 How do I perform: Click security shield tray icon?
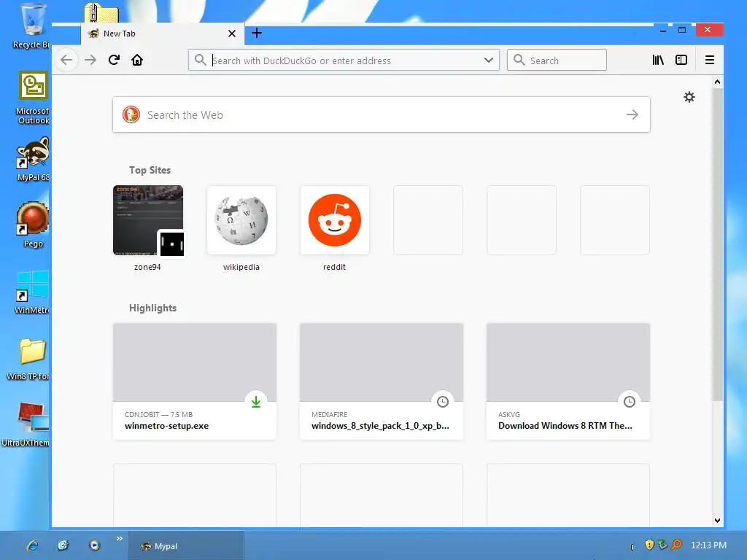tap(649, 545)
